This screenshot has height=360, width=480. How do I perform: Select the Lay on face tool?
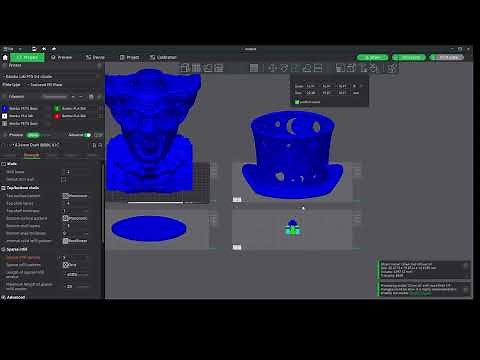[x=307, y=68]
